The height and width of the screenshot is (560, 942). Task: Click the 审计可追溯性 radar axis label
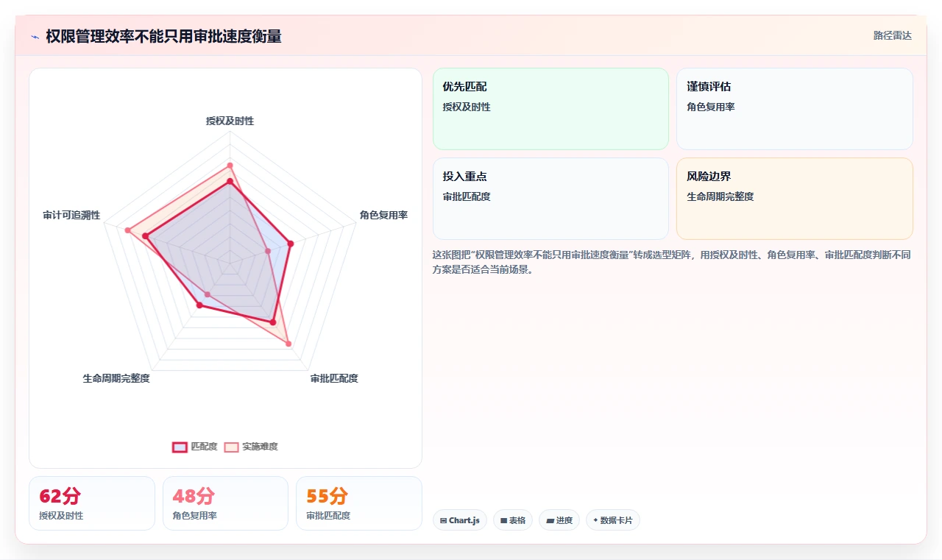[71, 215]
